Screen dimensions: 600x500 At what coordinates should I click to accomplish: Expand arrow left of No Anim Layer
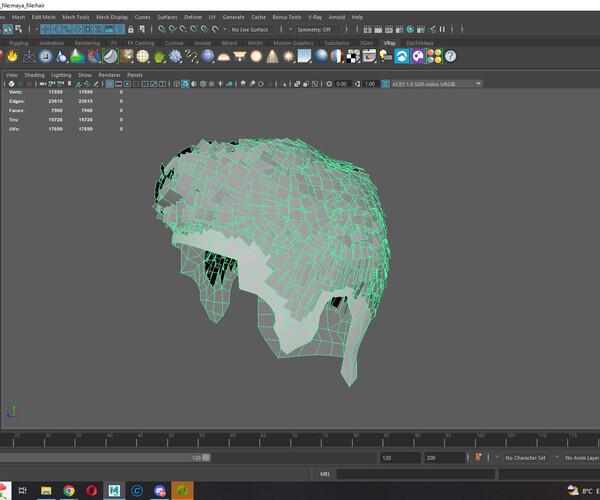coord(557,457)
